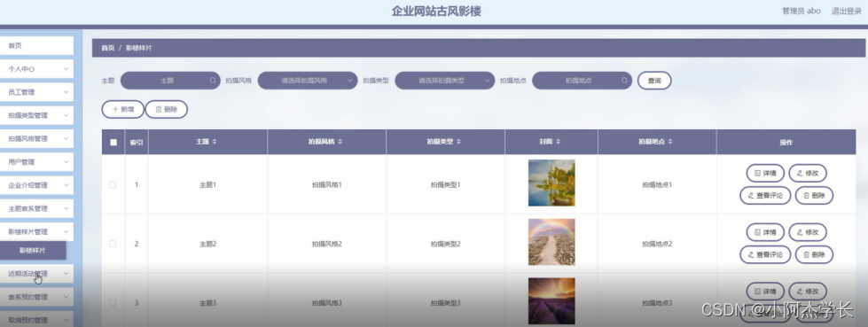868x327 pixels.
Task: Select the 影楼样片 submenu item
Action: [x=33, y=251]
